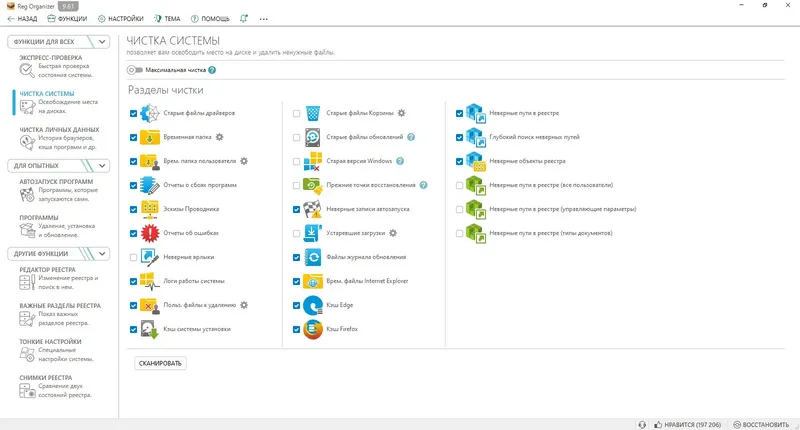This screenshot has height=430, width=800.
Task: Uncheck Кэш Firefox checkbox
Action: (296, 330)
